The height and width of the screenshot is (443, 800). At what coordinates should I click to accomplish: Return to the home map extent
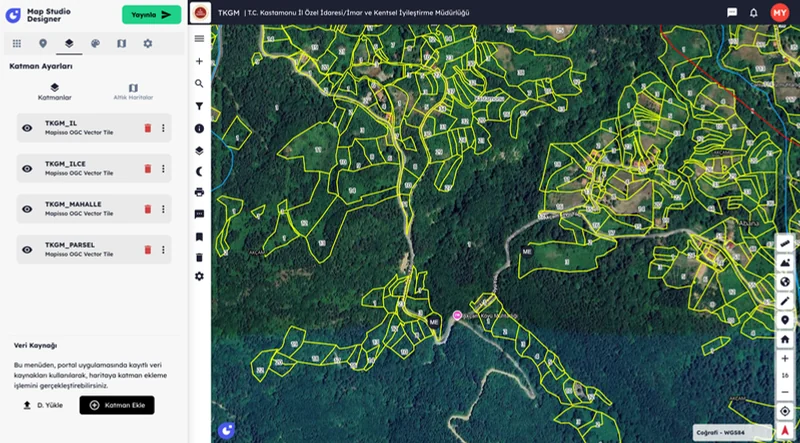point(785,339)
